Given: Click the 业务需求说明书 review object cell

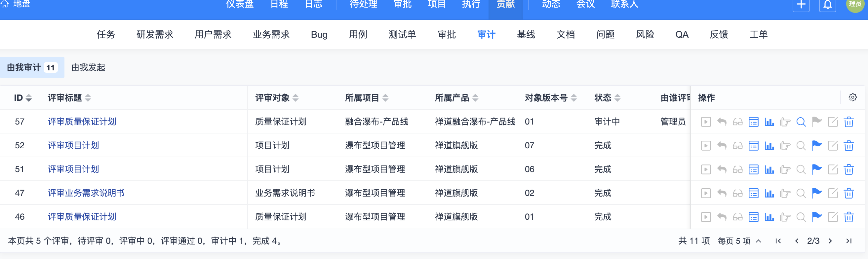Looking at the screenshot, I should tap(285, 193).
